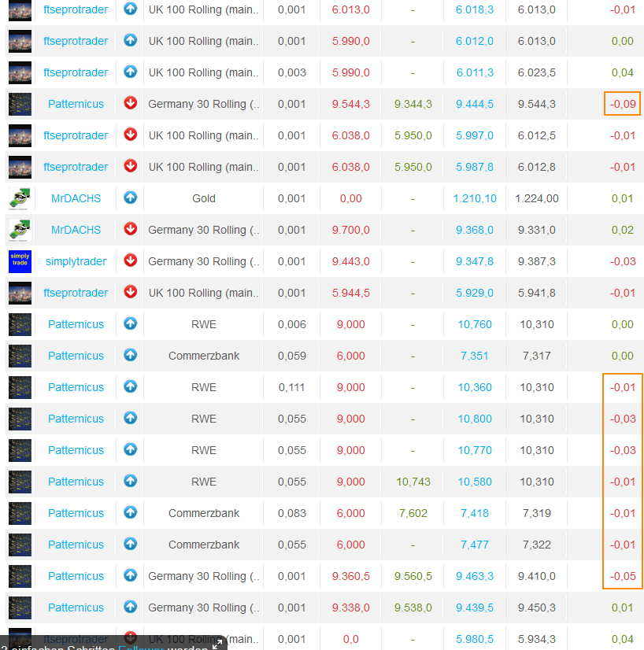The width and height of the screenshot is (644, 650).
Task: Open the Patternicus link on the RWE 0,006 row
Action: pos(76,324)
